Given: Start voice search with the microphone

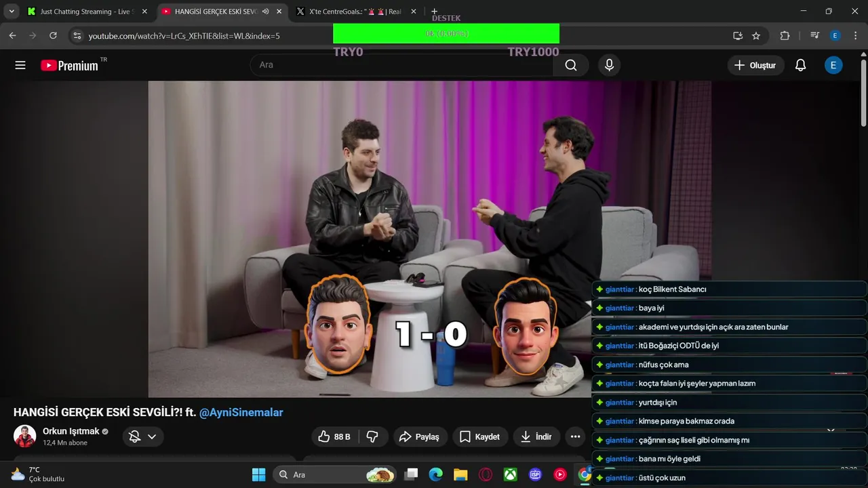Looking at the screenshot, I should coord(609,65).
